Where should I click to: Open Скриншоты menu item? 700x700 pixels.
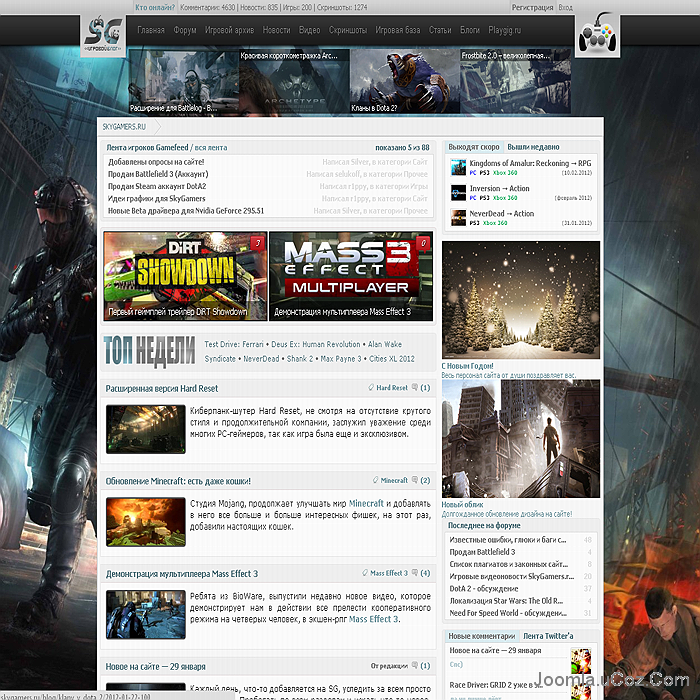click(x=348, y=30)
